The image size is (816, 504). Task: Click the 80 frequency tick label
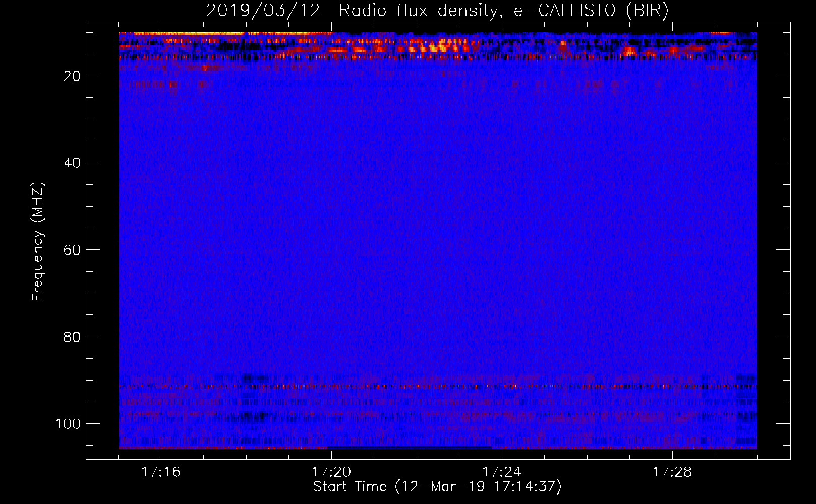72,337
